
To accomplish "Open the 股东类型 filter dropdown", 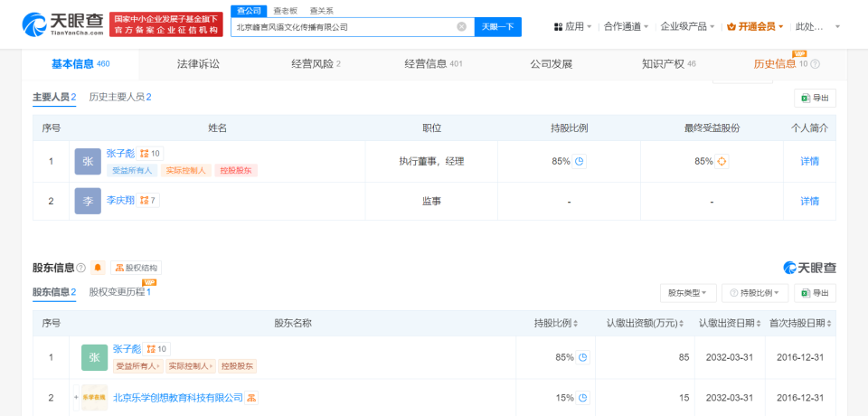I will 687,293.
